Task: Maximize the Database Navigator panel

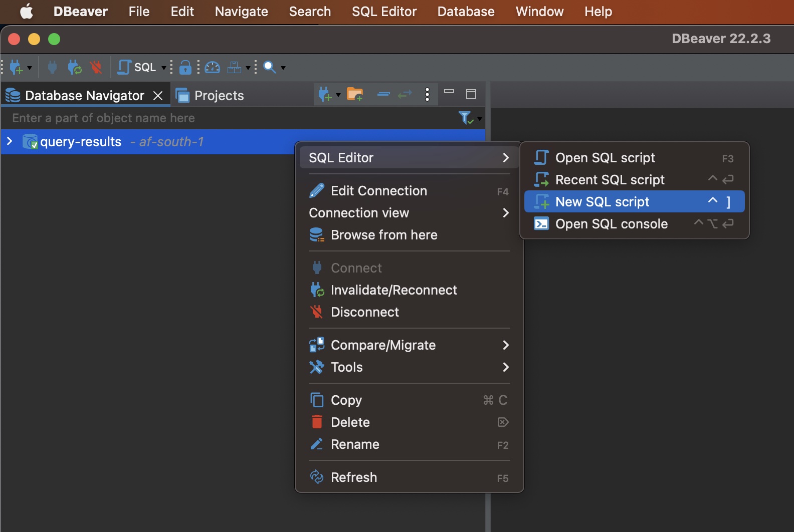Action: click(x=471, y=94)
